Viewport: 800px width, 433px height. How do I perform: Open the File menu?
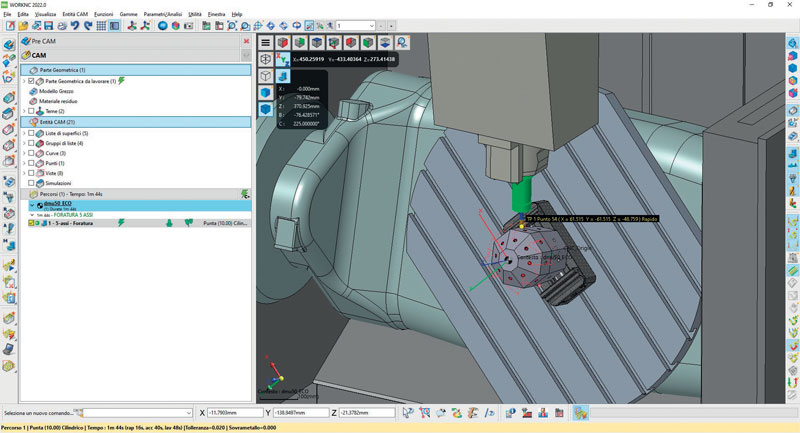coord(7,14)
